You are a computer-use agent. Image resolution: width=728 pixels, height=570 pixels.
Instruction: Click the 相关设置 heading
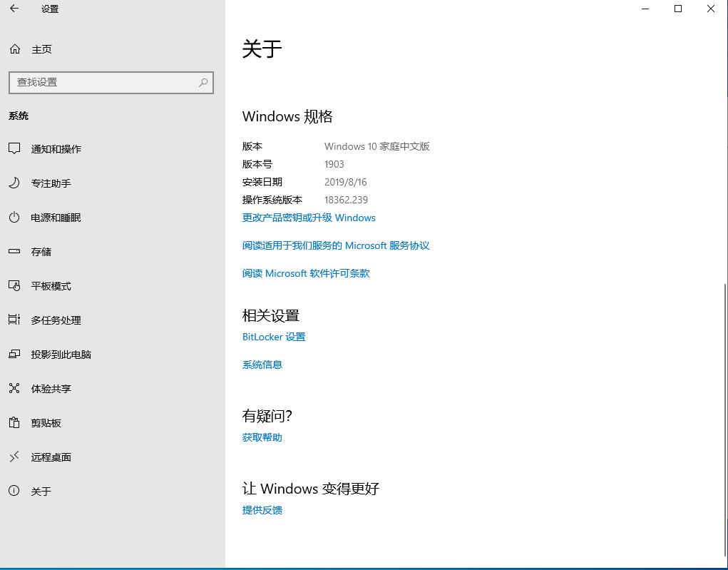[x=271, y=316]
